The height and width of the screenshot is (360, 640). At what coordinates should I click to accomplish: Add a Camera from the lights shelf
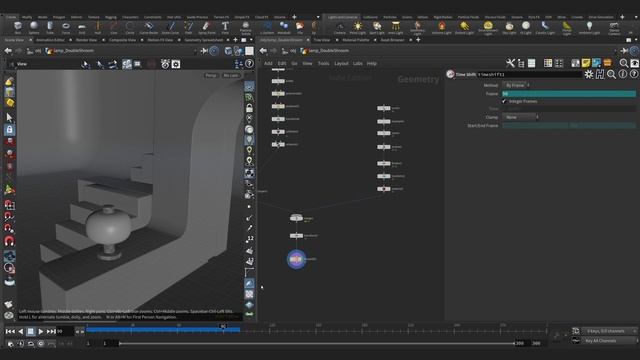pyautogui.click(x=340, y=27)
